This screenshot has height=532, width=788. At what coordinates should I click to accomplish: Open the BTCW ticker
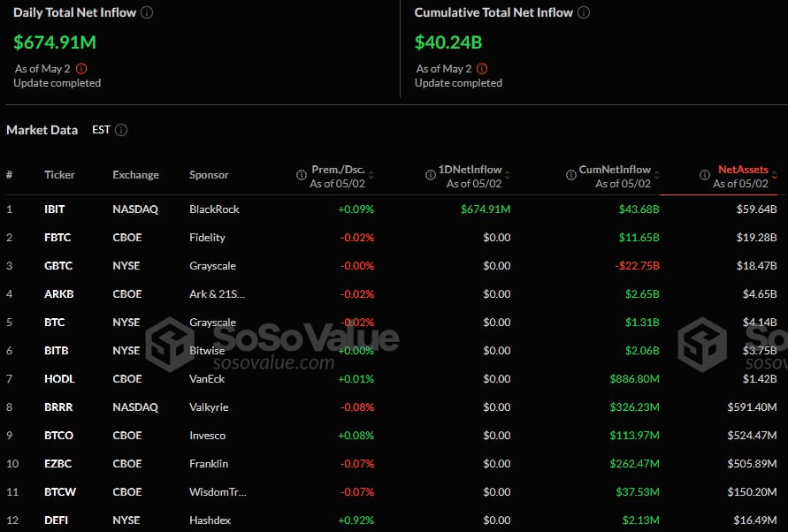(60, 492)
